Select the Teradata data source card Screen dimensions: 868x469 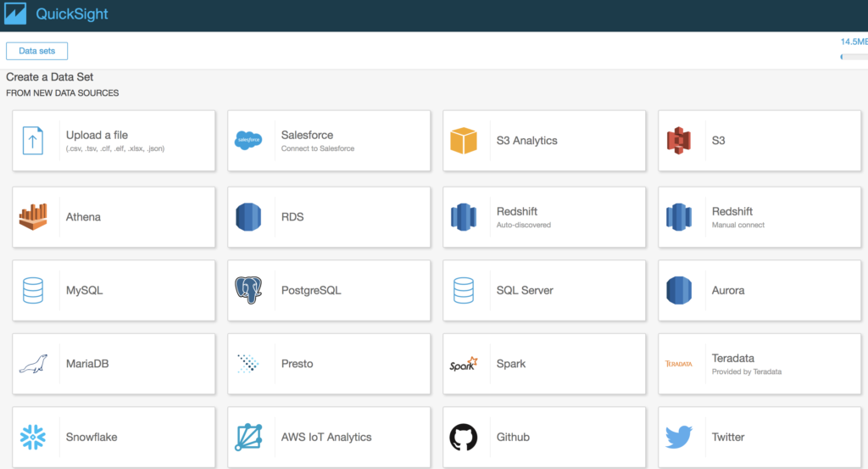click(759, 364)
